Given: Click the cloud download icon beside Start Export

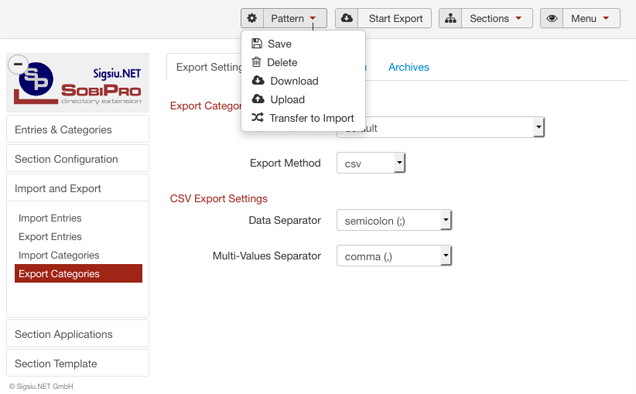Looking at the screenshot, I should click(x=347, y=18).
